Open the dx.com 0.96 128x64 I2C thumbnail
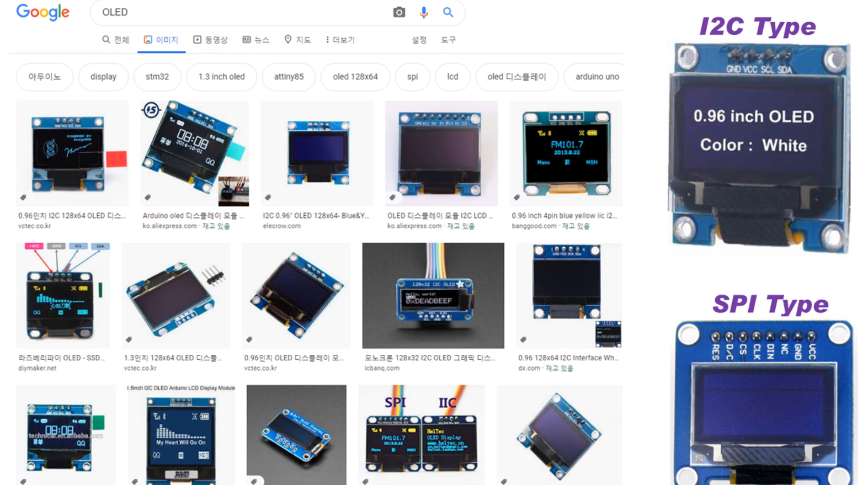 (569, 295)
